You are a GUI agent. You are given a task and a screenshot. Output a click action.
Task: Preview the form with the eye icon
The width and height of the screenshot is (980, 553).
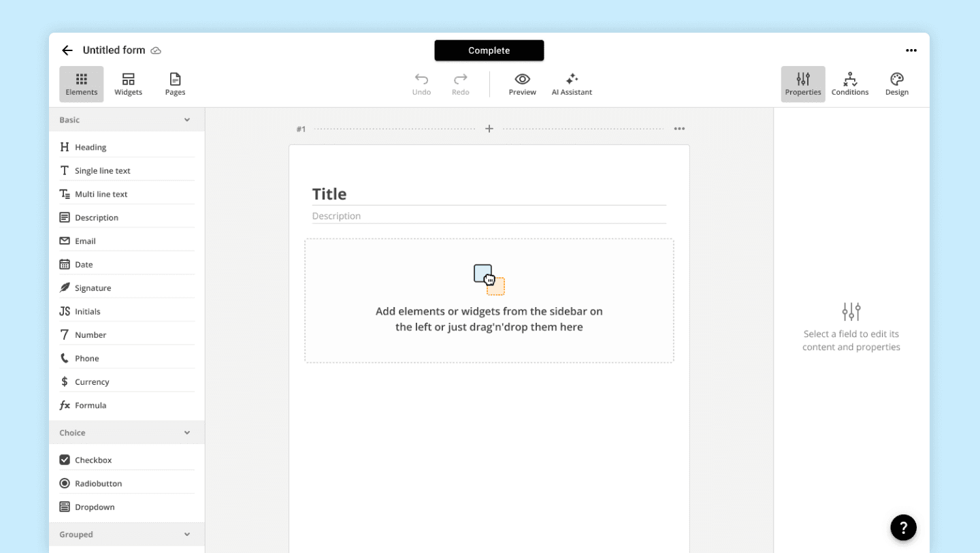coord(522,84)
